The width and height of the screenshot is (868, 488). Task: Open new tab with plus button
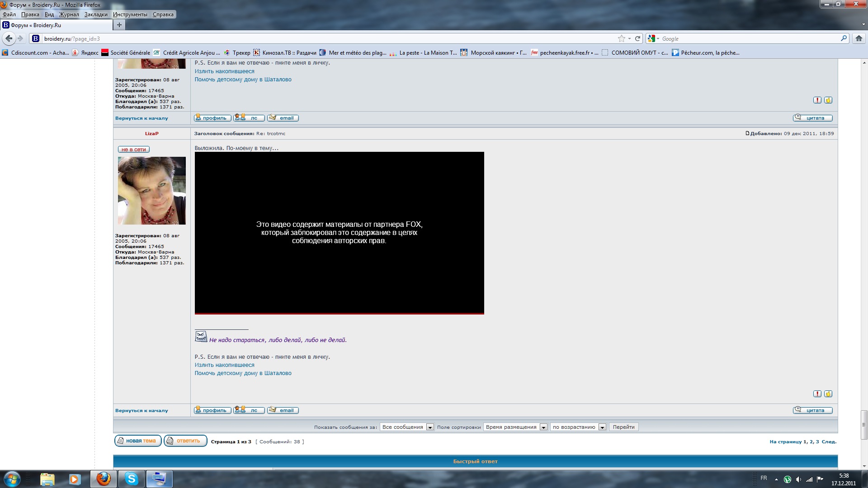tap(119, 25)
